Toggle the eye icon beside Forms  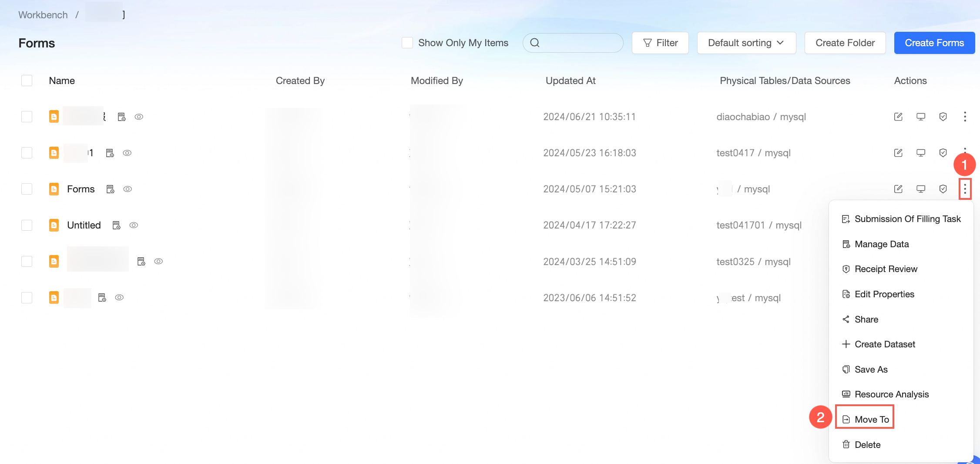click(x=128, y=189)
